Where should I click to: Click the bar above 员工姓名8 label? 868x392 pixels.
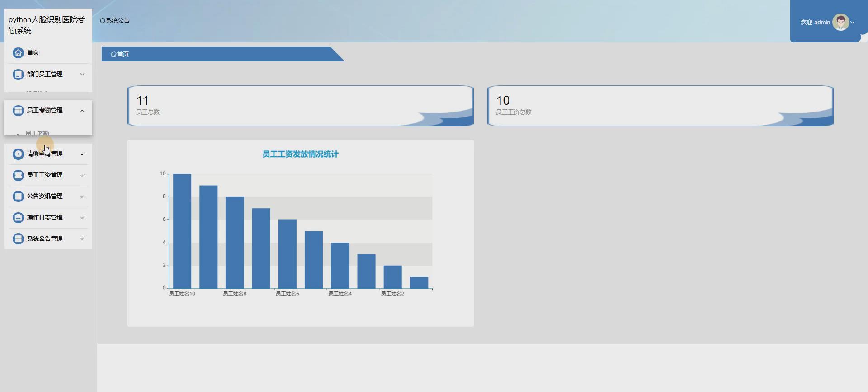(x=235, y=243)
